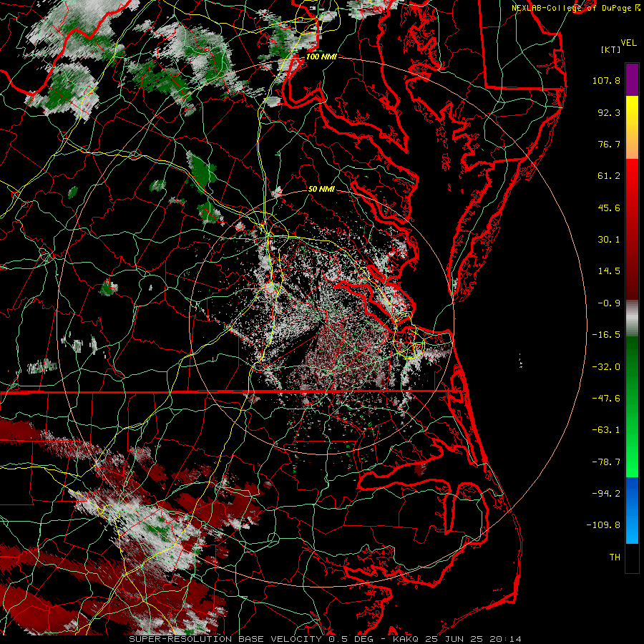644x644 pixels.
Task: Click the 14.5 legend value
Action: tap(609, 271)
